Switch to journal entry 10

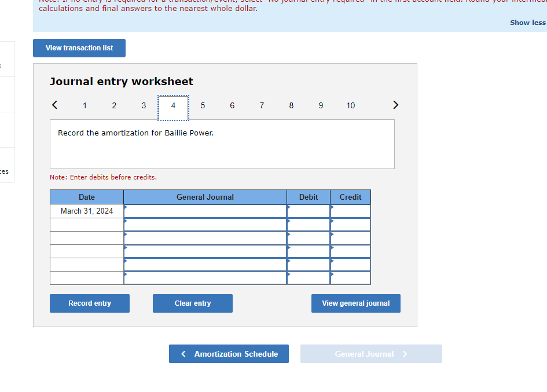[x=350, y=105]
